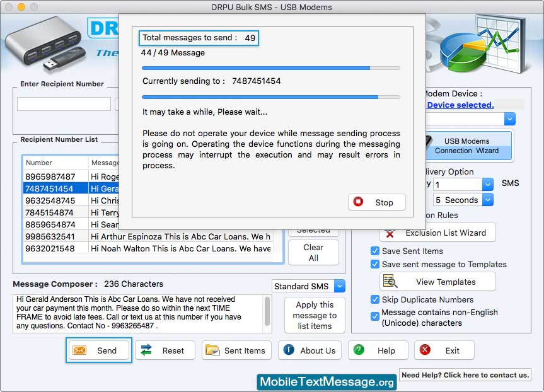Toggle Save sent message to Templates
544x392 pixels.
(374, 264)
